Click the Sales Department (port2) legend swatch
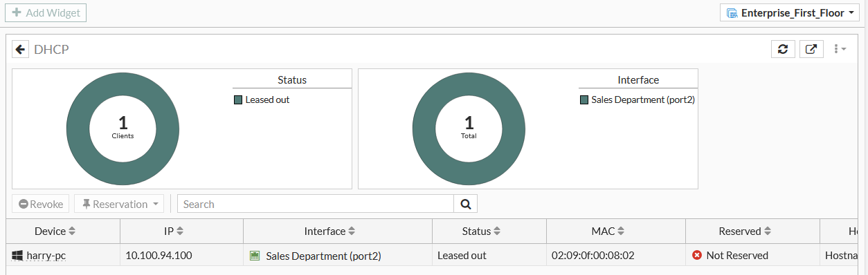 tap(584, 99)
